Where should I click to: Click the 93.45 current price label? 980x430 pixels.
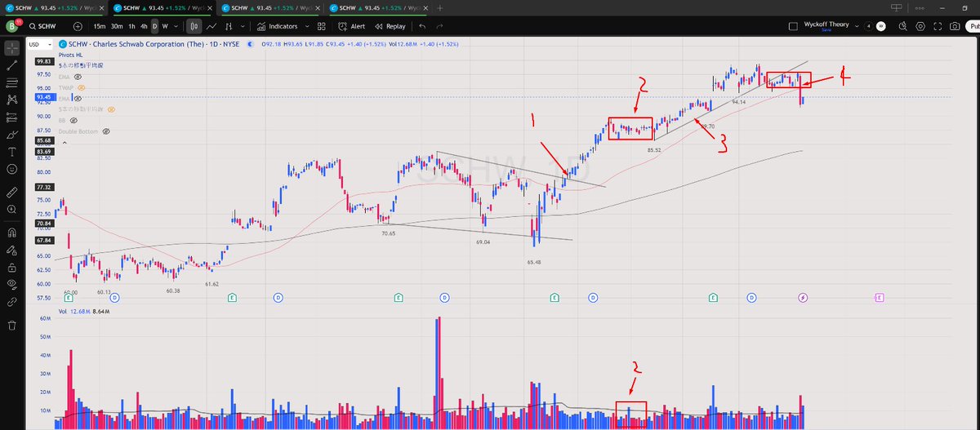click(x=43, y=98)
